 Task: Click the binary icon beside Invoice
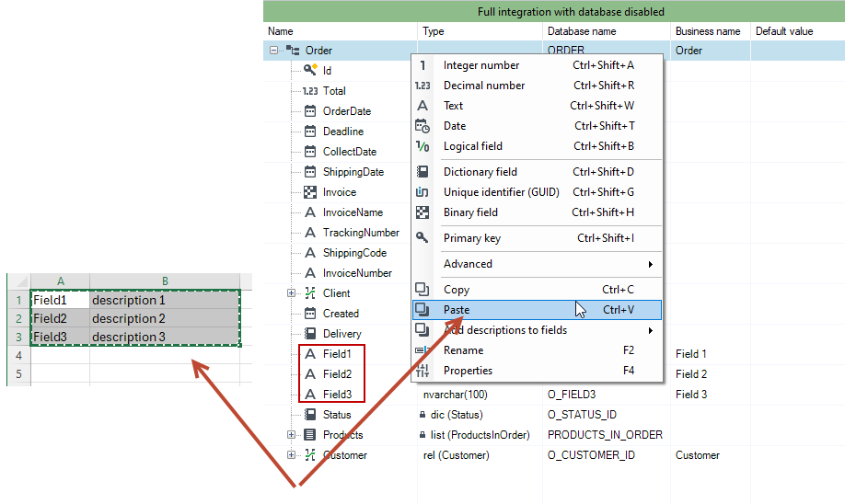coord(310,191)
